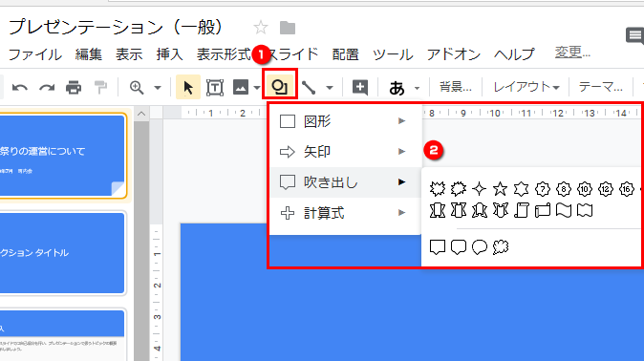Select the arrow cursor Select tool

[188, 87]
